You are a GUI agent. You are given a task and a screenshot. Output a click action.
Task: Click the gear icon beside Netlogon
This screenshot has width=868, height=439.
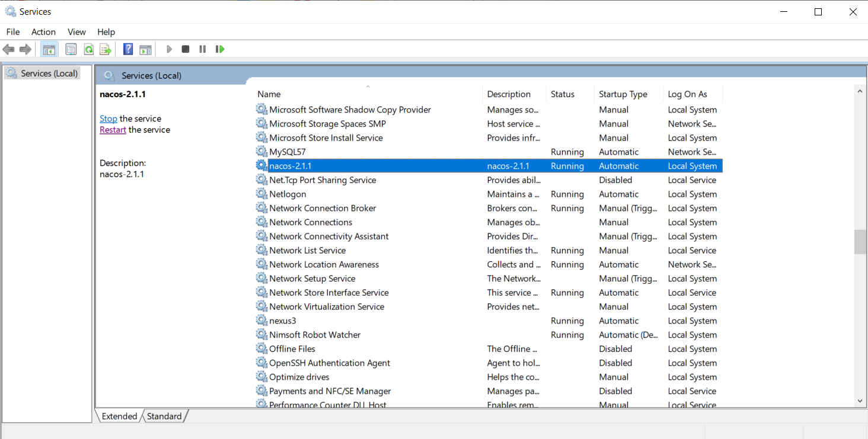click(261, 194)
